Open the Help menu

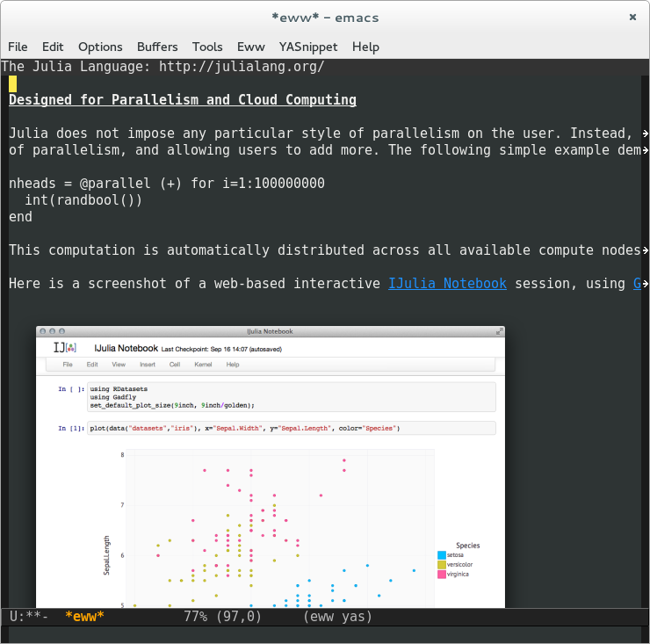click(365, 47)
